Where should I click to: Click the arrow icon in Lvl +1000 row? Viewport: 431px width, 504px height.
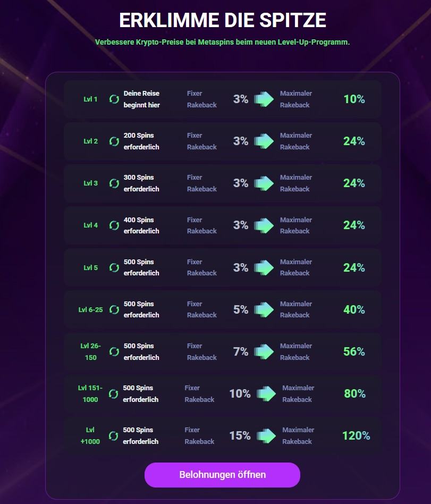click(x=266, y=436)
